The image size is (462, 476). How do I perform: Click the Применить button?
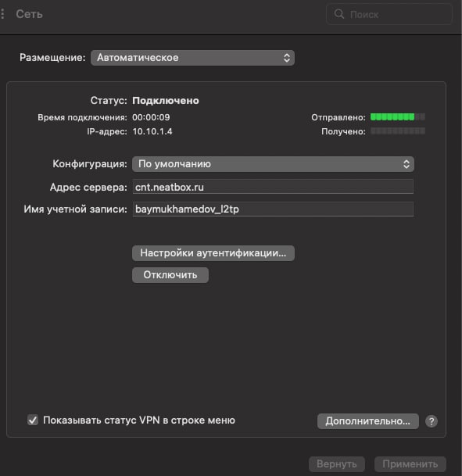pos(410,463)
